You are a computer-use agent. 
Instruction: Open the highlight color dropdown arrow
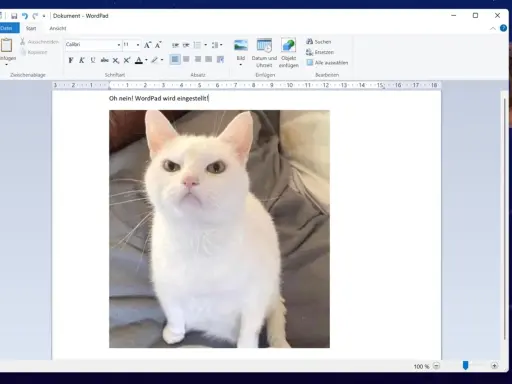click(162, 60)
